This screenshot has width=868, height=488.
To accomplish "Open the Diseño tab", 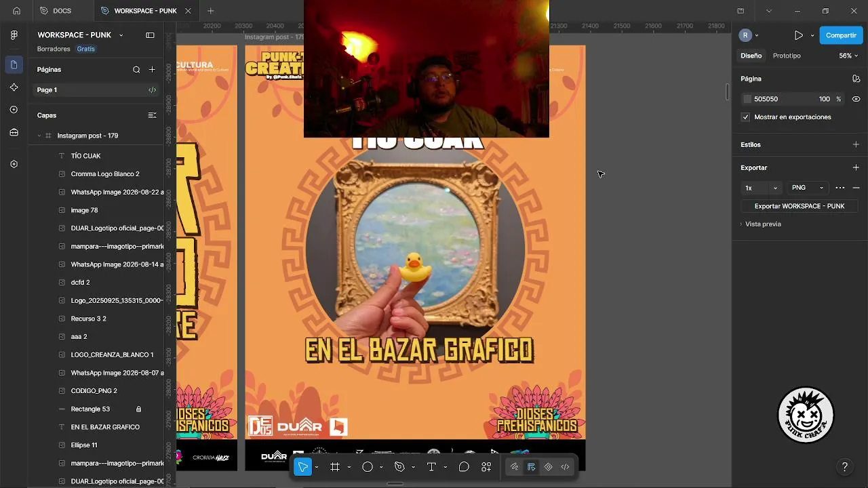I will 751,56.
